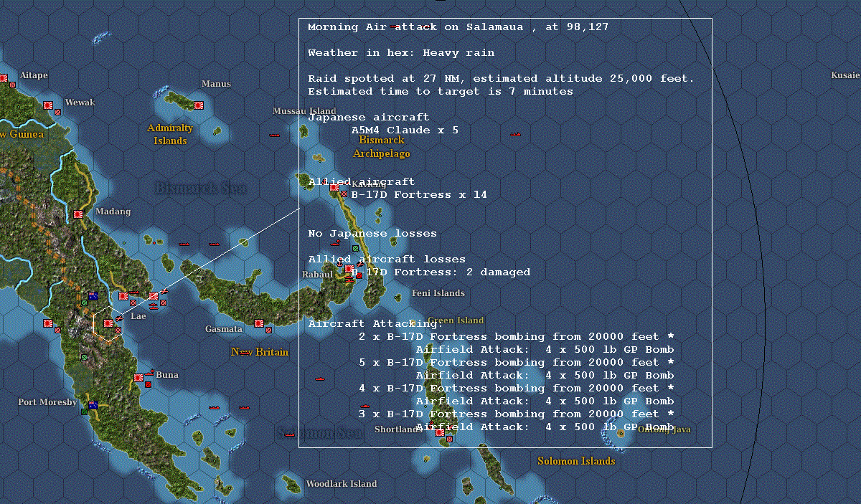Select the Japanese flag base at Aitape
The image size is (861, 504).
point(4,77)
